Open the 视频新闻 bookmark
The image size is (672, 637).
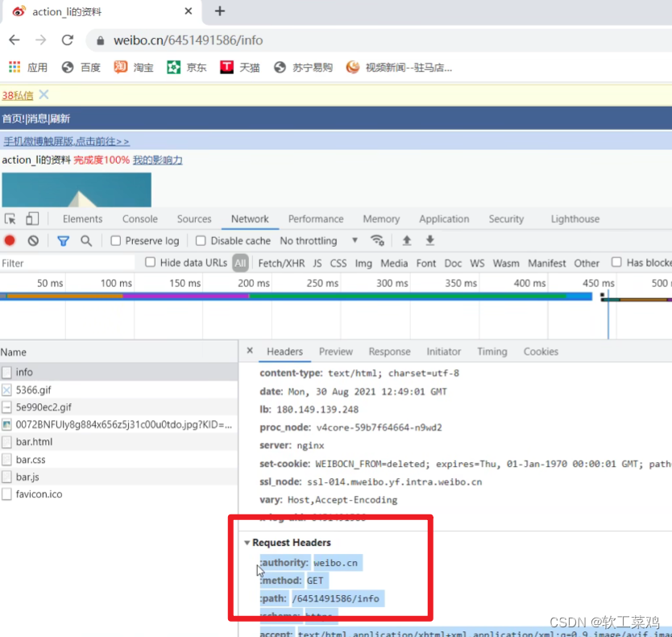coord(400,68)
